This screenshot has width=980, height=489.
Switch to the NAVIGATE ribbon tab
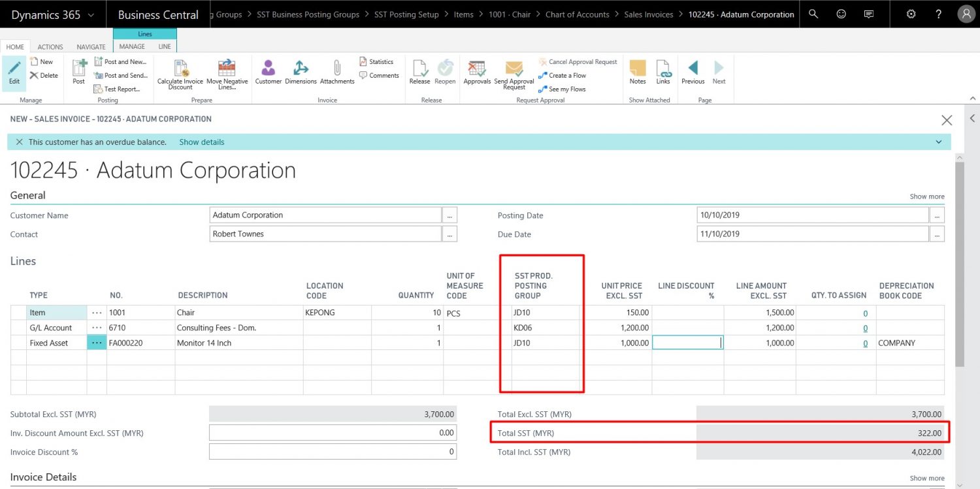[91, 47]
